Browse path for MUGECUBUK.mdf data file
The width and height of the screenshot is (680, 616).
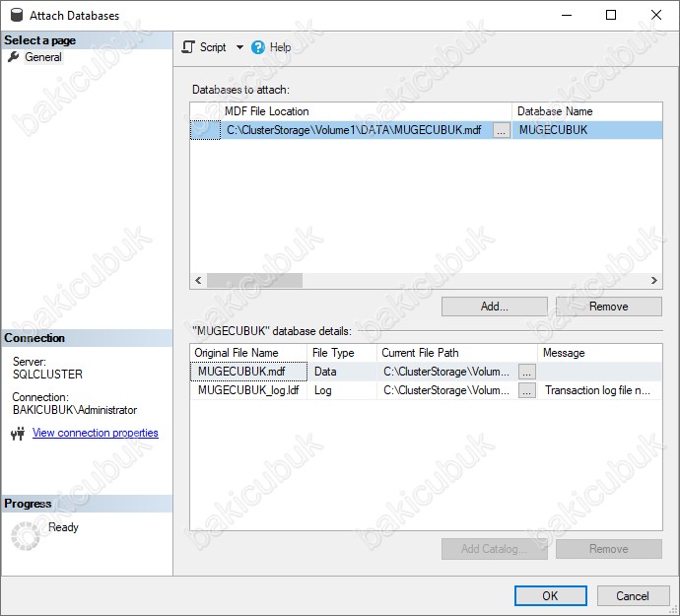coord(527,372)
